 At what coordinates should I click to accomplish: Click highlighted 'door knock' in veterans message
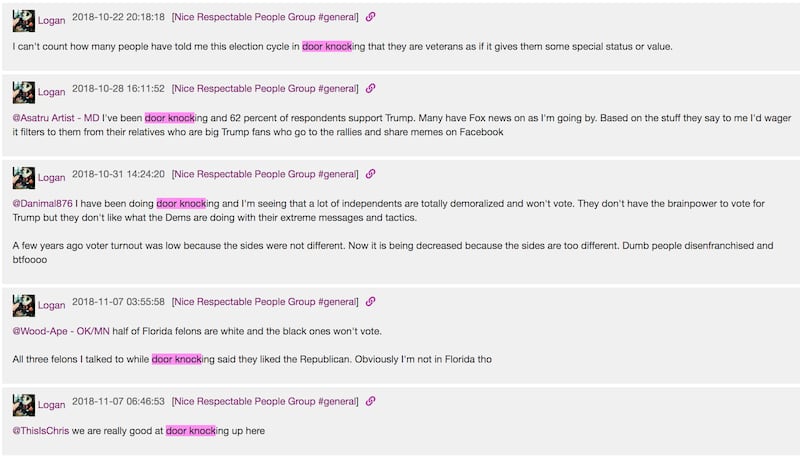click(x=327, y=46)
